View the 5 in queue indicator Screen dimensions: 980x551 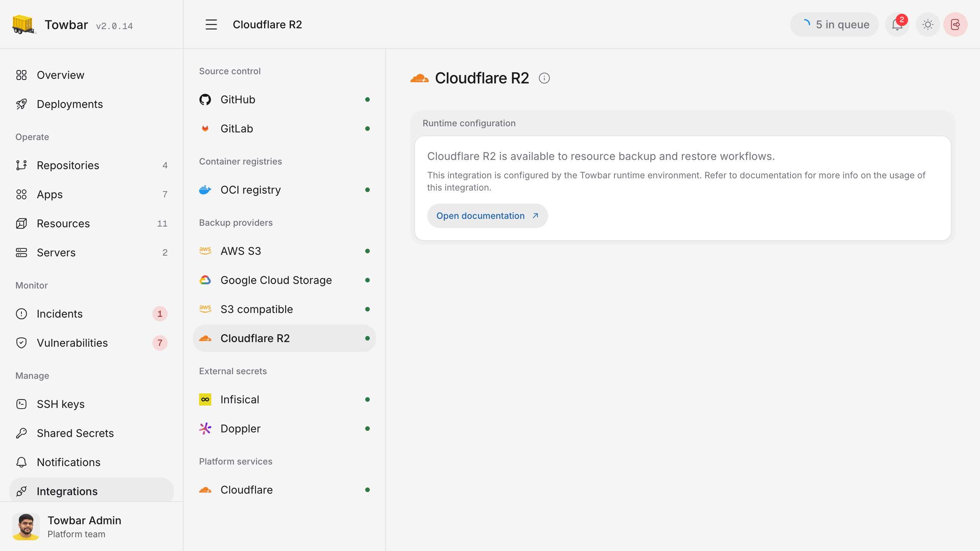(835, 24)
